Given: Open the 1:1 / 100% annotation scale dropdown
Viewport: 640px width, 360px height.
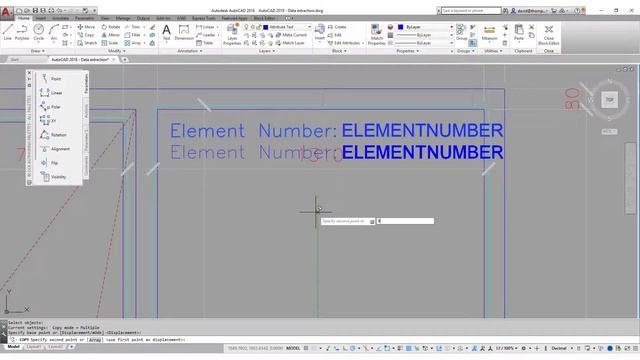Looking at the screenshot, I should pyautogui.click(x=507, y=348).
